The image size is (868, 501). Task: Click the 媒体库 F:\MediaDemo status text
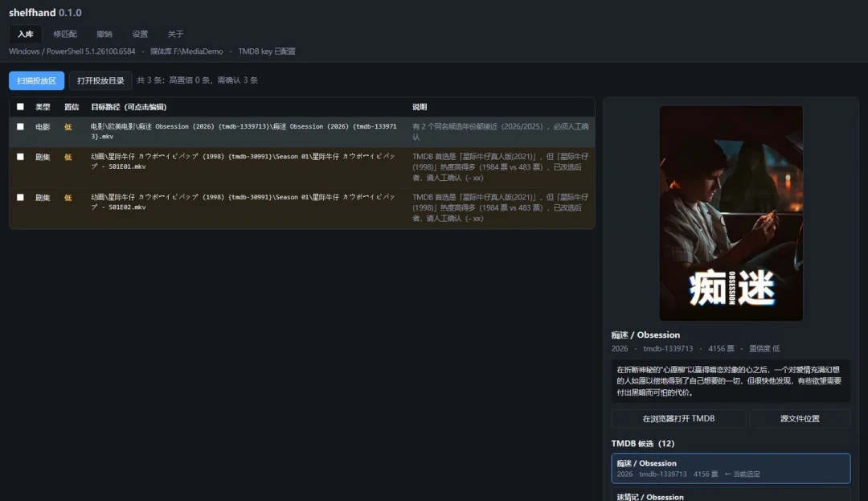[186, 51]
